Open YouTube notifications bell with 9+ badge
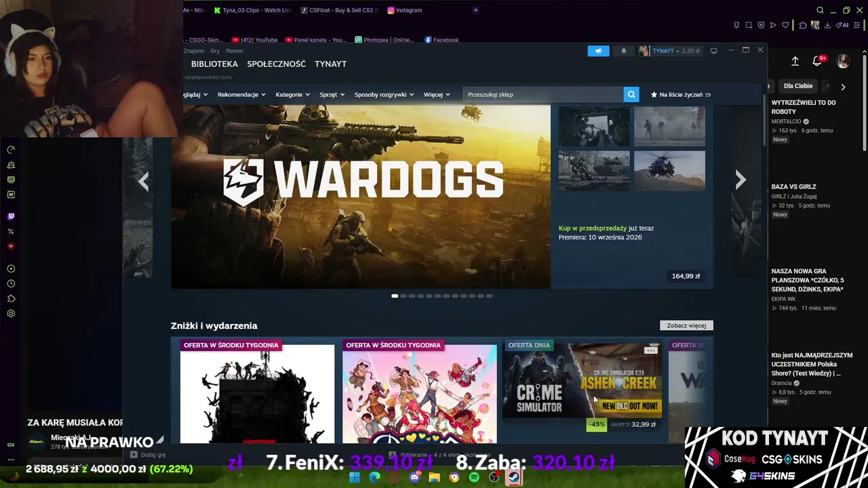Viewport: 868px width, 488px height. pyautogui.click(x=818, y=61)
